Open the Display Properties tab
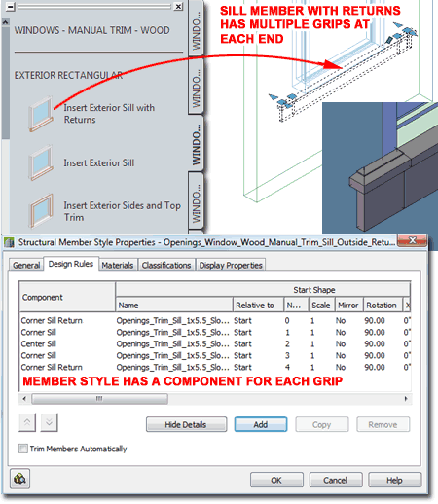 (x=231, y=265)
